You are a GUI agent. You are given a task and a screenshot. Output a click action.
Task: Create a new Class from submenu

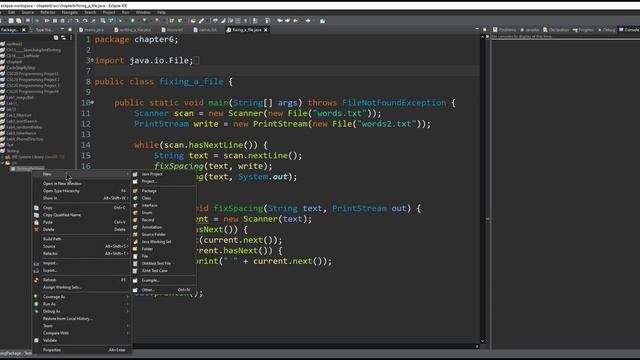click(x=164, y=198)
